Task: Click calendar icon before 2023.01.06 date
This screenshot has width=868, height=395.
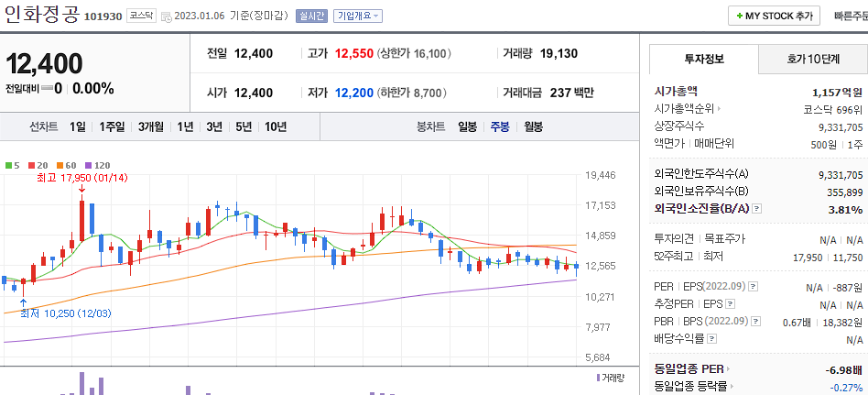Action: click(166, 16)
